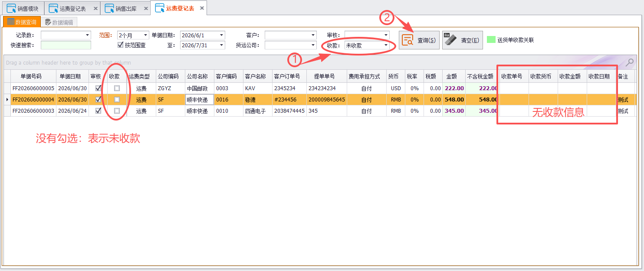Close the 销售出库 tab
The height and width of the screenshot is (271, 644).
point(146,9)
